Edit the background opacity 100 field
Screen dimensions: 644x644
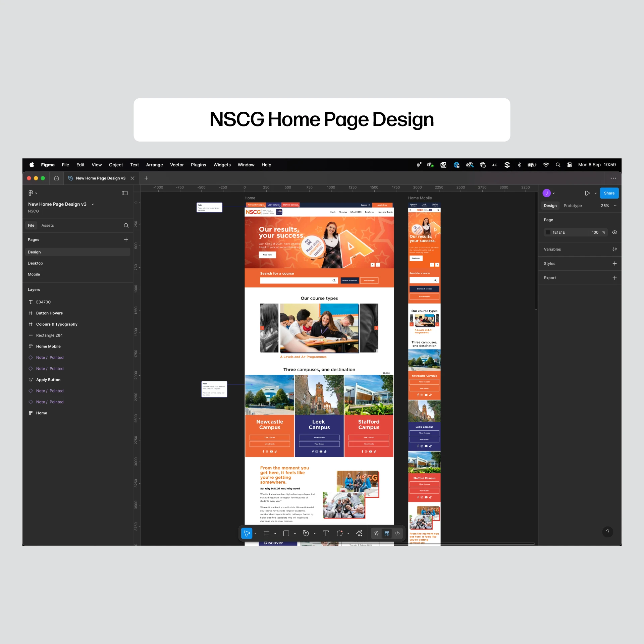[x=595, y=232]
